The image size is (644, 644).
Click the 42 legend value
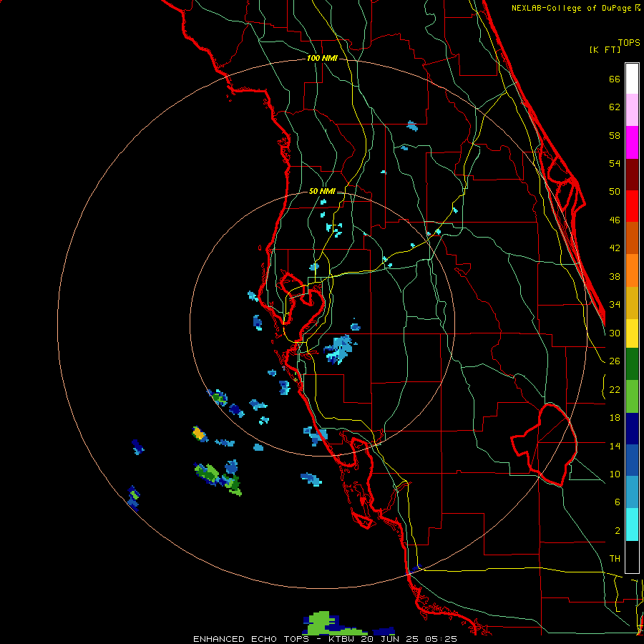pyautogui.click(x=615, y=248)
